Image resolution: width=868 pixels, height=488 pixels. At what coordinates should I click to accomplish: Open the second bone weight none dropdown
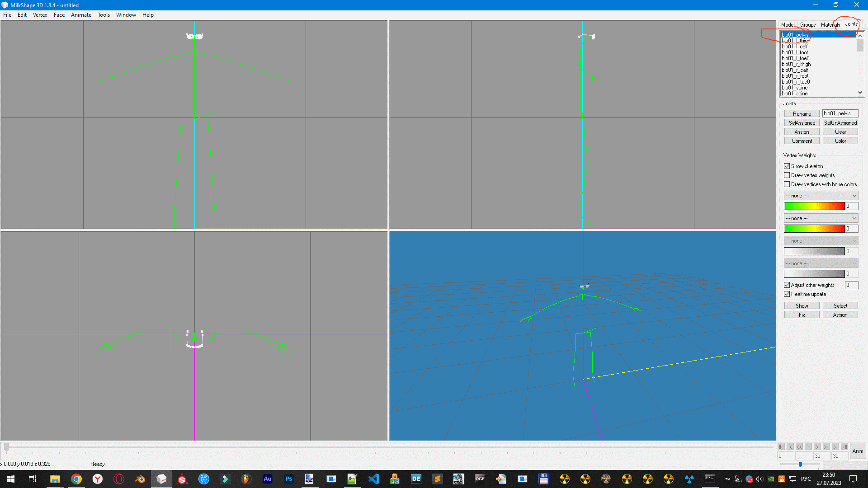tap(821, 218)
